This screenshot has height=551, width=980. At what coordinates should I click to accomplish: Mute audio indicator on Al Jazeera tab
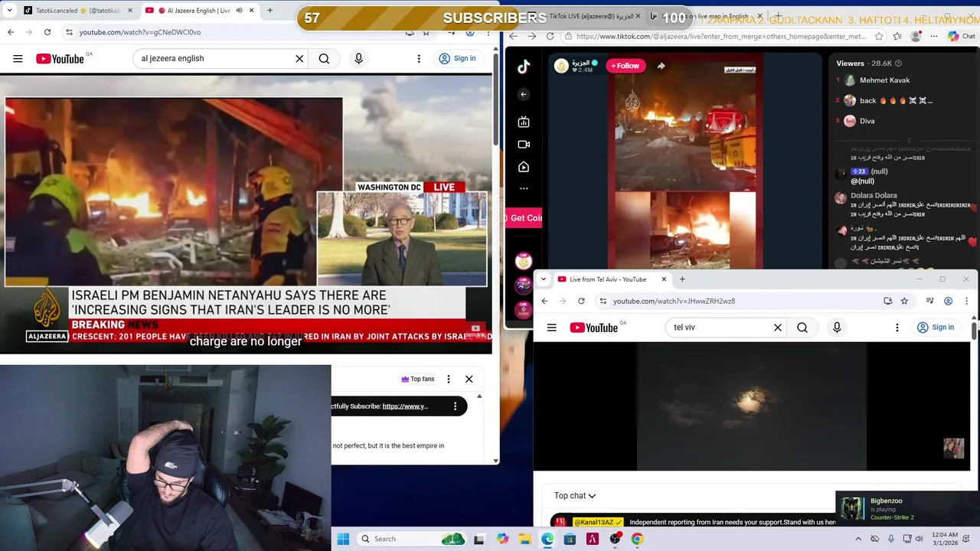coord(240,11)
